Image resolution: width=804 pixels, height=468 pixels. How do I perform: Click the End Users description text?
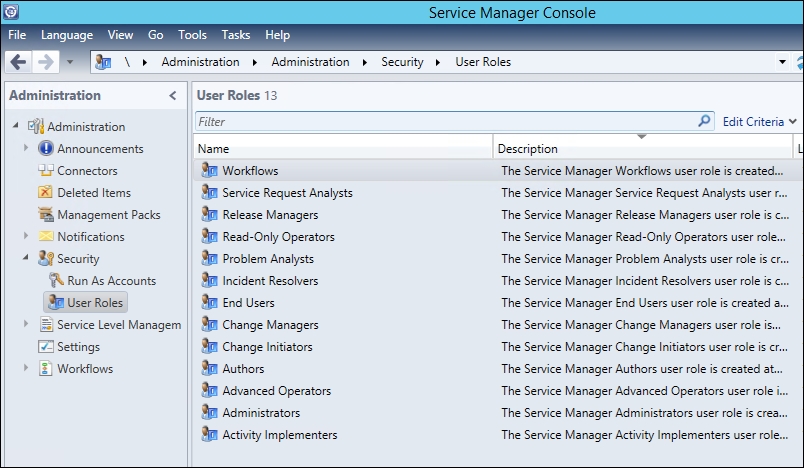tap(645, 303)
